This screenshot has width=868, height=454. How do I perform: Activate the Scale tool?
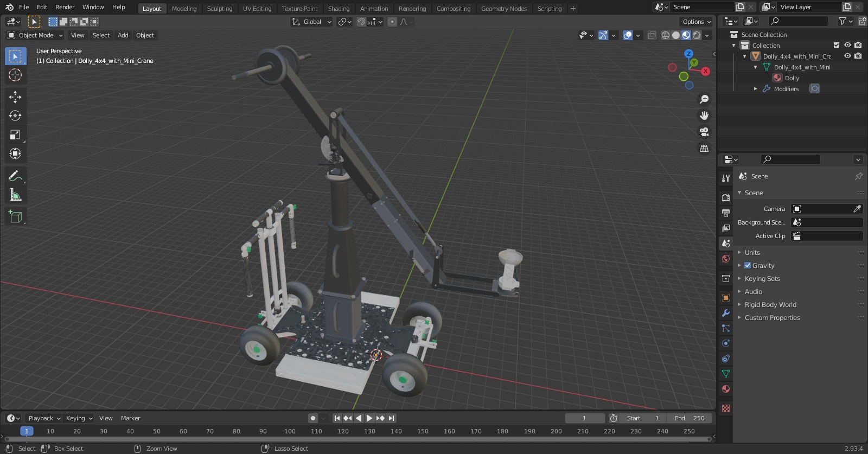(15, 135)
